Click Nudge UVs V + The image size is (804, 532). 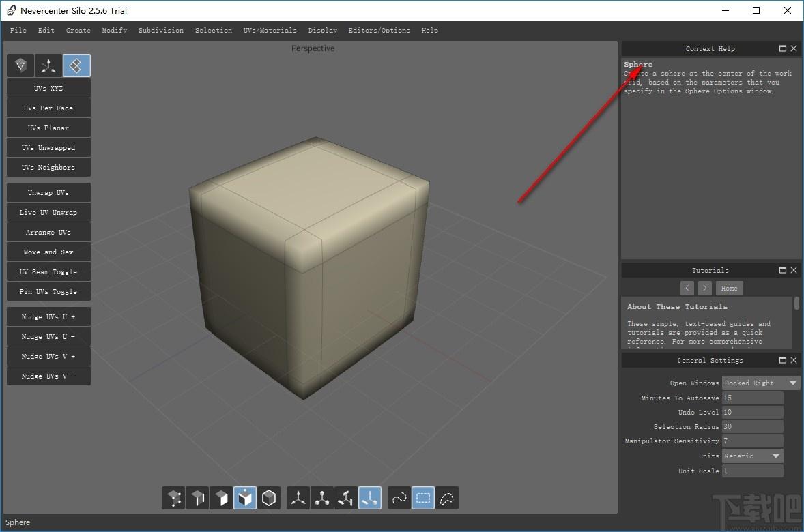tap(48, 356)
